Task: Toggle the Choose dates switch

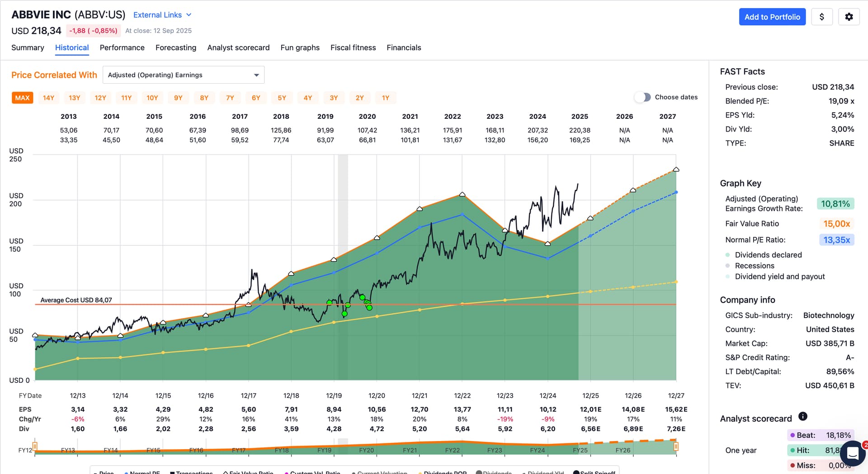Action: pyautogui.click(x=642, y=97)
